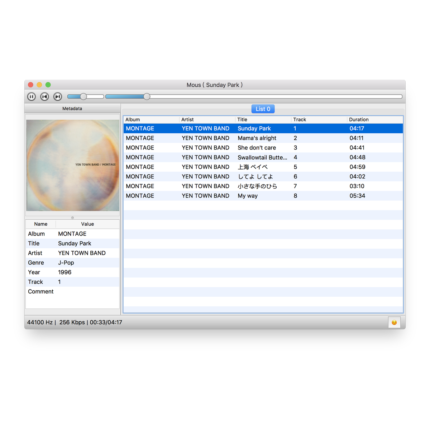Image resolution: width=430 pixels, height=430 pixels.
Task: Skip to the next track
Action: click(x=58, y=97)
